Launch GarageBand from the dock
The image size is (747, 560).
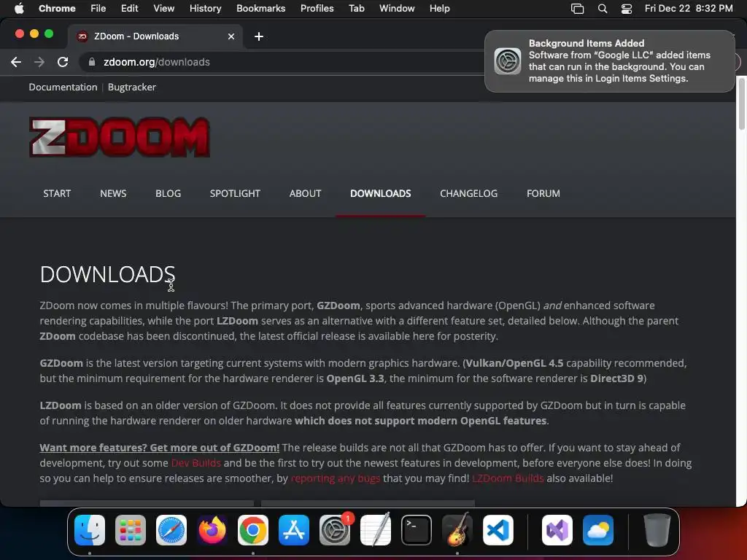[457, 530]
